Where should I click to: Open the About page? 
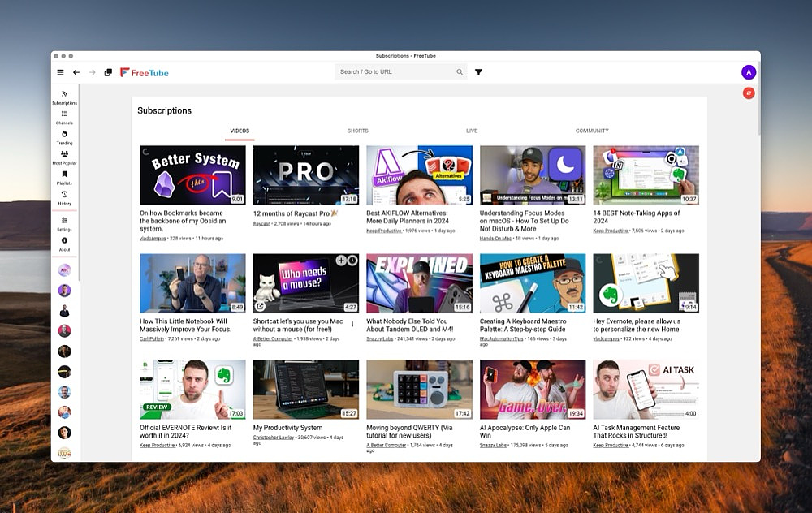click(x=64, y=244)
